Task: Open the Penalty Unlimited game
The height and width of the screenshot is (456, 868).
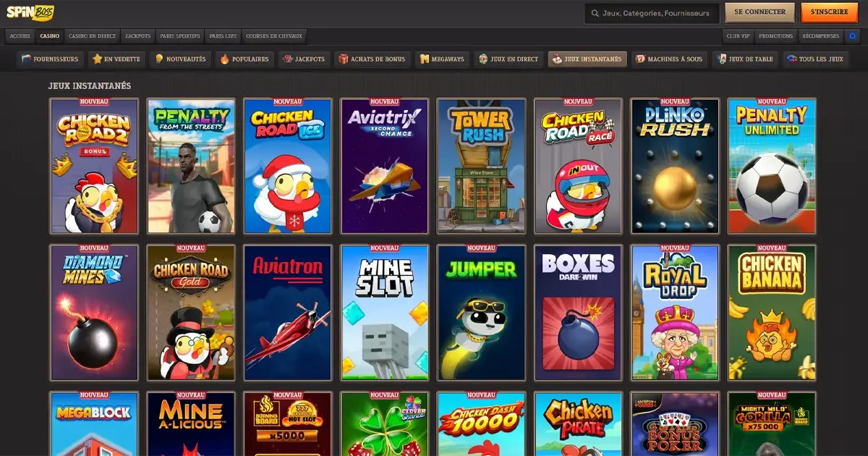Action: coord(773,166)
